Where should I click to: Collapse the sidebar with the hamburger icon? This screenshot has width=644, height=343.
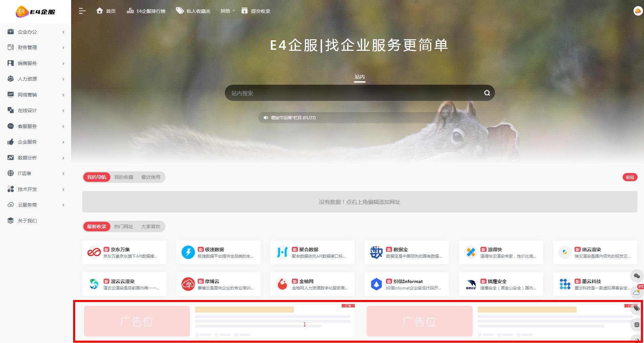point(82,11)
